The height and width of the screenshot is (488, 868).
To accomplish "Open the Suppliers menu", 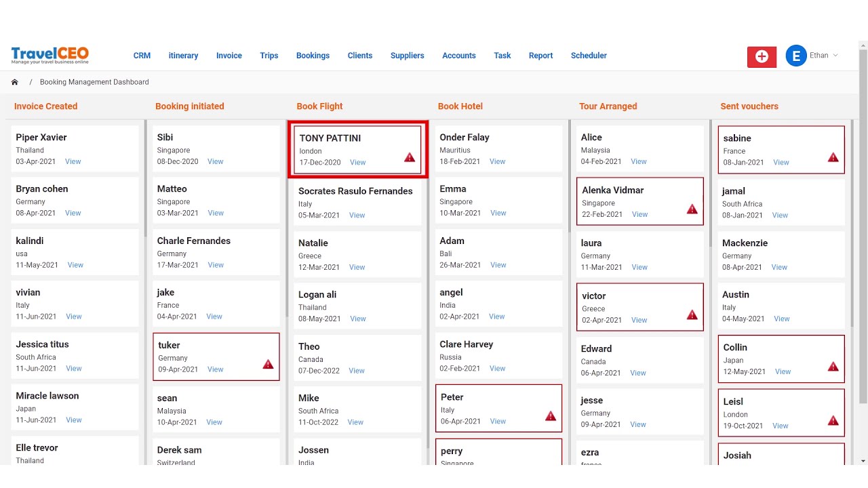I will click(x=408, y=56).
